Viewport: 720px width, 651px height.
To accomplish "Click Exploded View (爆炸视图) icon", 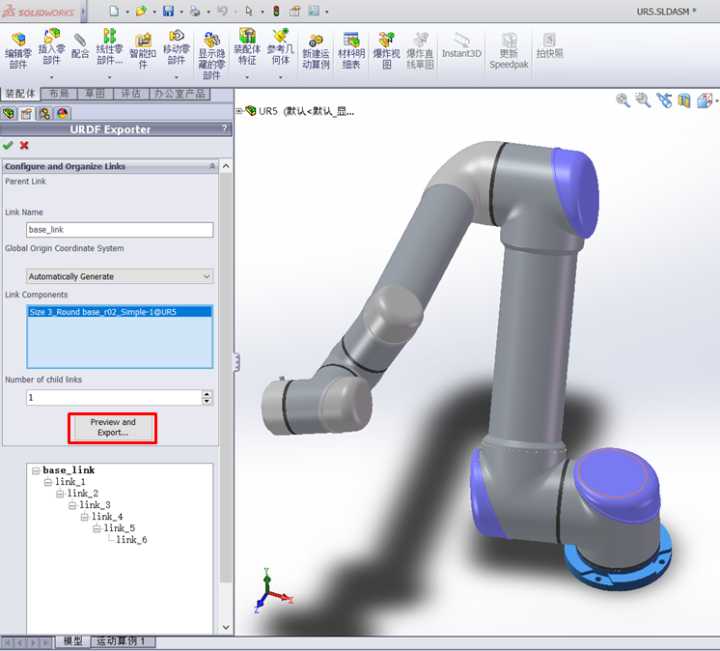I will click(x=387, y=51).
